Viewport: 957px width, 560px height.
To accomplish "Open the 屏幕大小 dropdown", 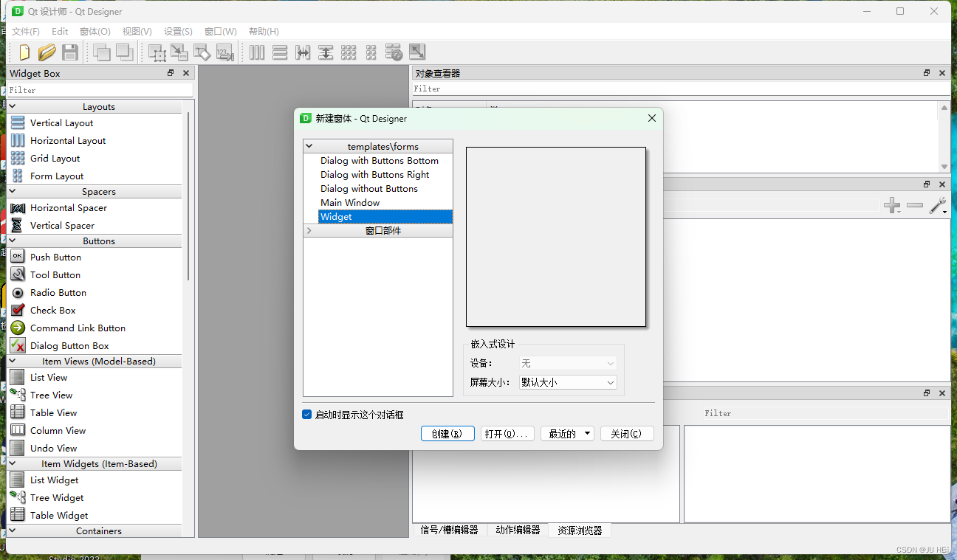I will (x=568, y=382).
